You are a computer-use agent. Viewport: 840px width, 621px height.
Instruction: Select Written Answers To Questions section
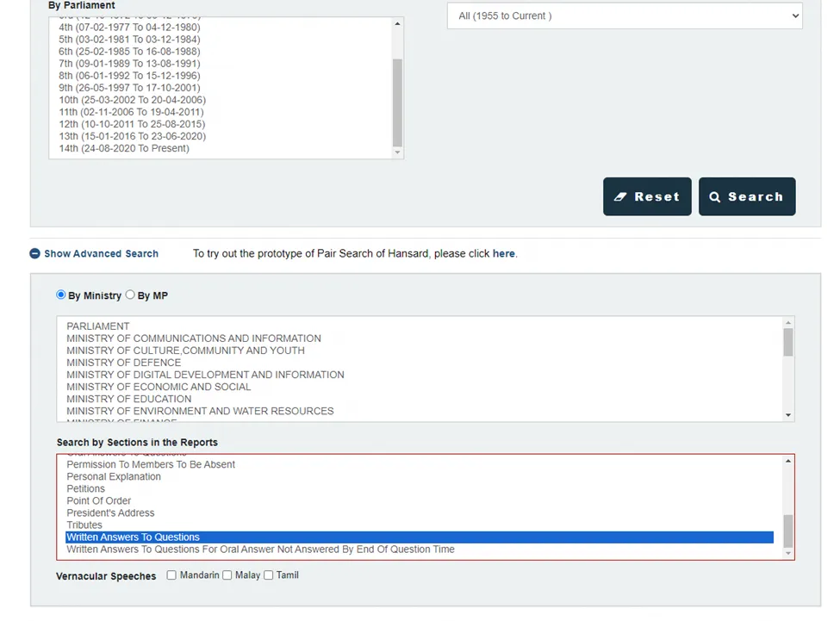pos(134,537)
